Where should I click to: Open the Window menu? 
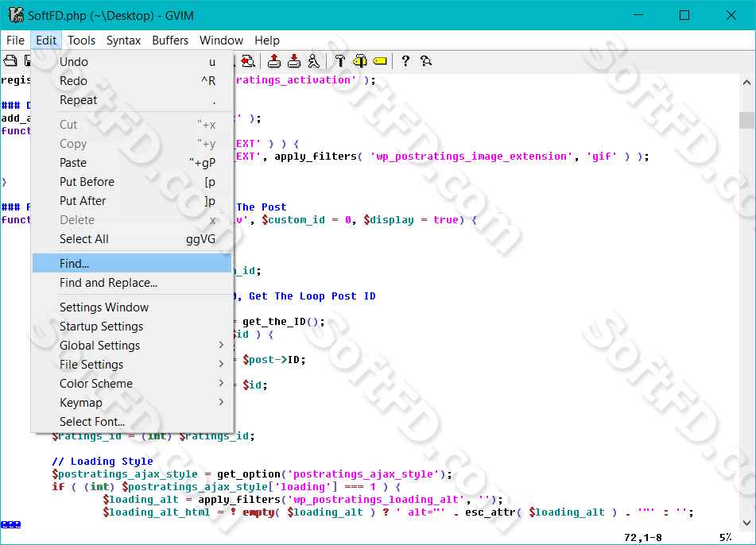(221, 41)
